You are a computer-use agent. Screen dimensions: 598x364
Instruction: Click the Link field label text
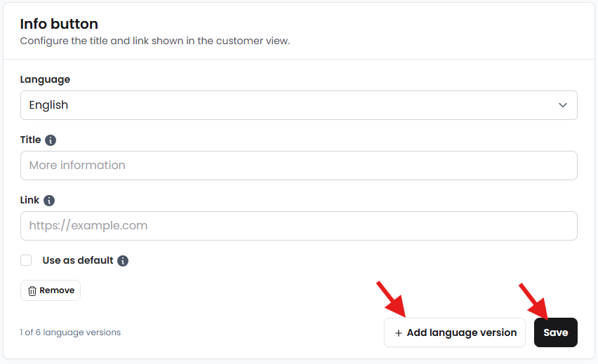click(29, 200)
